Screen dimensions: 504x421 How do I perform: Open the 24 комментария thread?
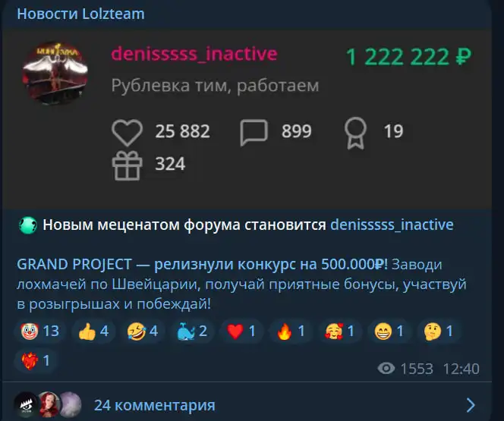155,405
